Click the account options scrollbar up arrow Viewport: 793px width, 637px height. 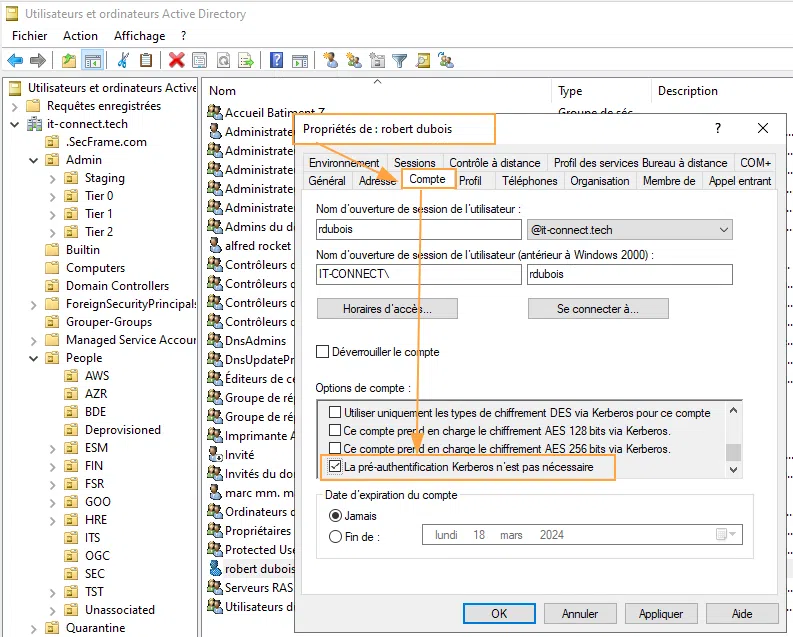click(x=733, y=410)
